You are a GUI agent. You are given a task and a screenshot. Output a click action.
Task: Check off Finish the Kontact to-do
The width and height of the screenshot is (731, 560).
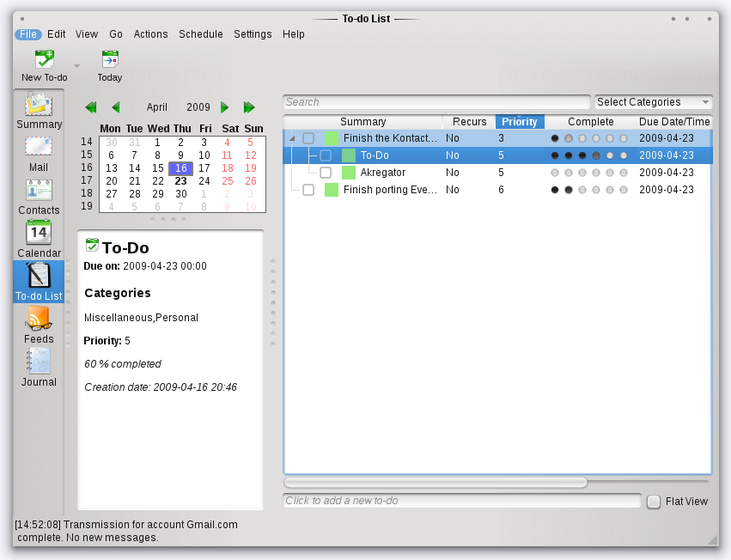pos(308,138)
